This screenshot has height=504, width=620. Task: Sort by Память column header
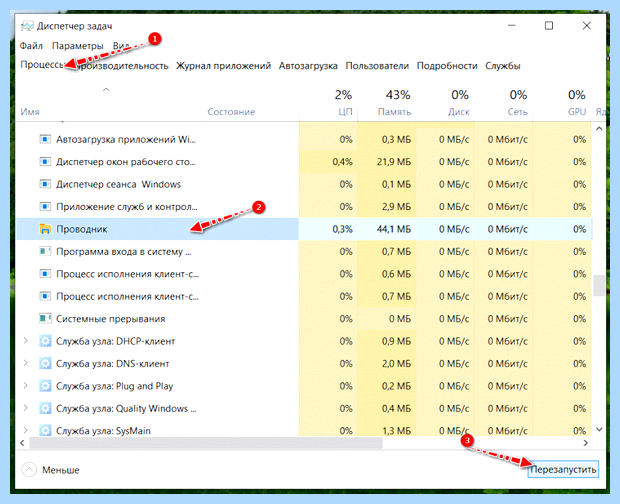(394, 112)
